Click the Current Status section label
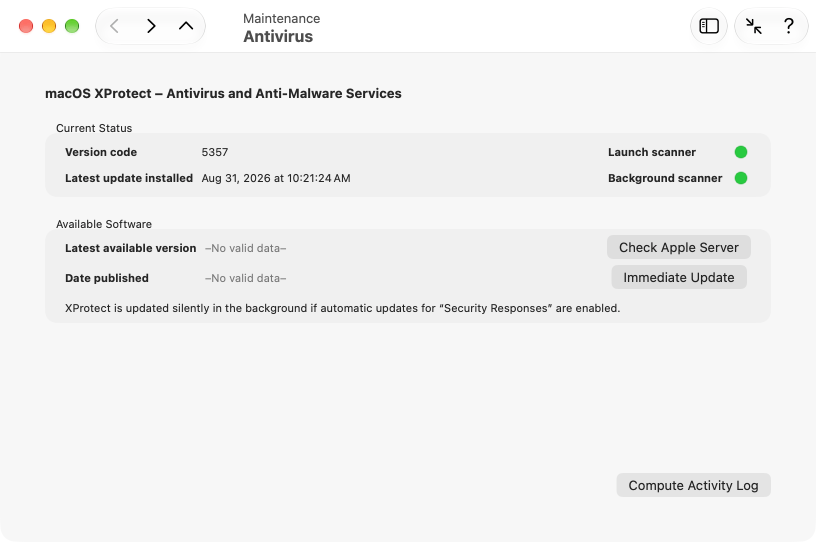 click(x=94, y=128)
